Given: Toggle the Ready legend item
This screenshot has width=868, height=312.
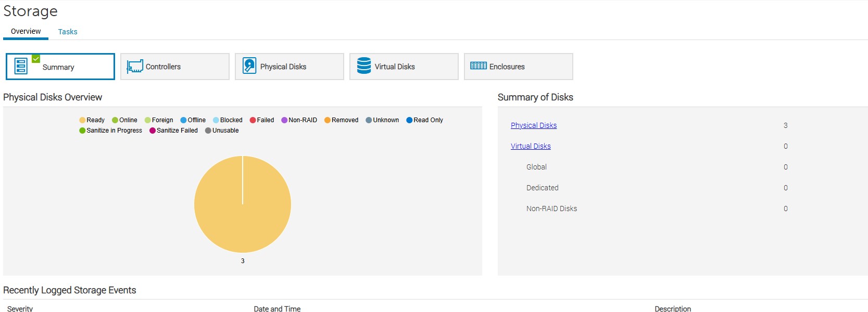Looking at the screenshot, I should tap(92, 120).
